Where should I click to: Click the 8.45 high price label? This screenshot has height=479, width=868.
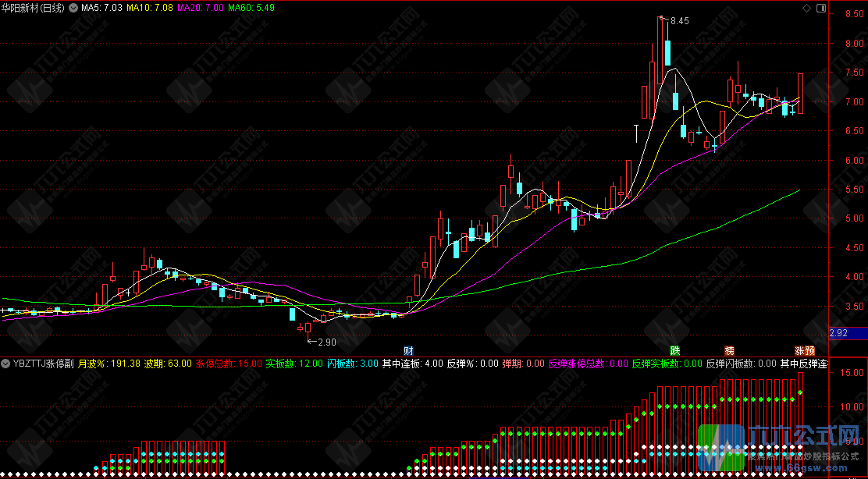[680, 21]
